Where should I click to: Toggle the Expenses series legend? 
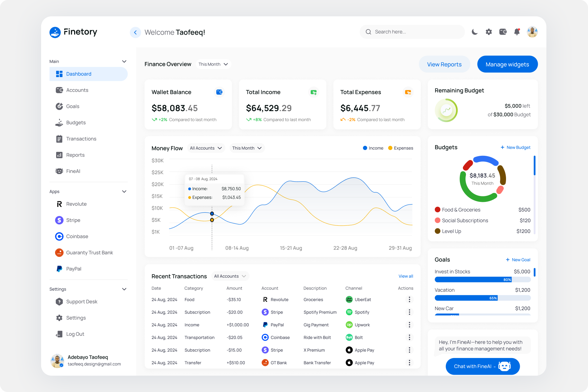(400, 148)
